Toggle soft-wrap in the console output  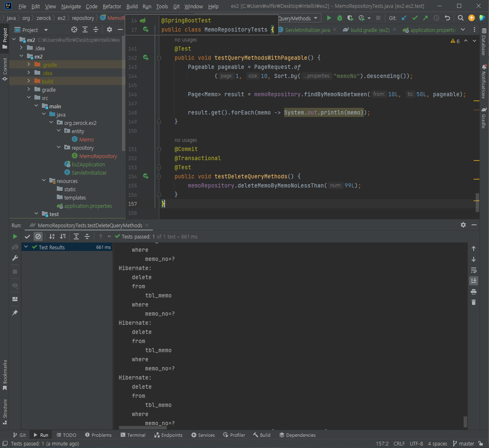473,270
